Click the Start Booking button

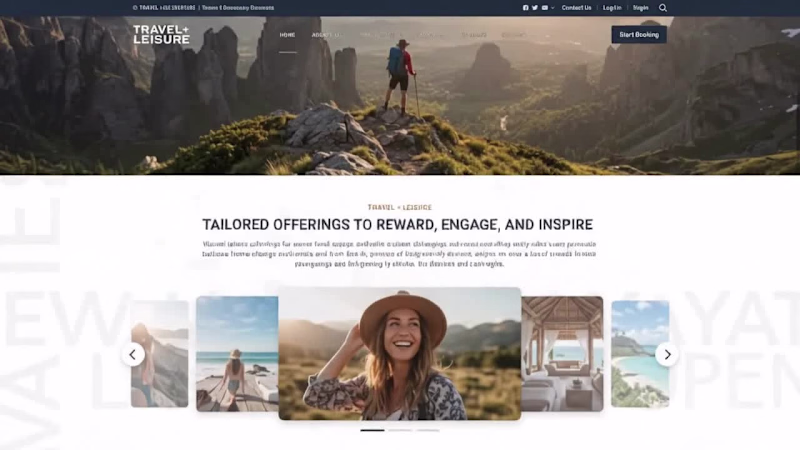tap(639, 35)
